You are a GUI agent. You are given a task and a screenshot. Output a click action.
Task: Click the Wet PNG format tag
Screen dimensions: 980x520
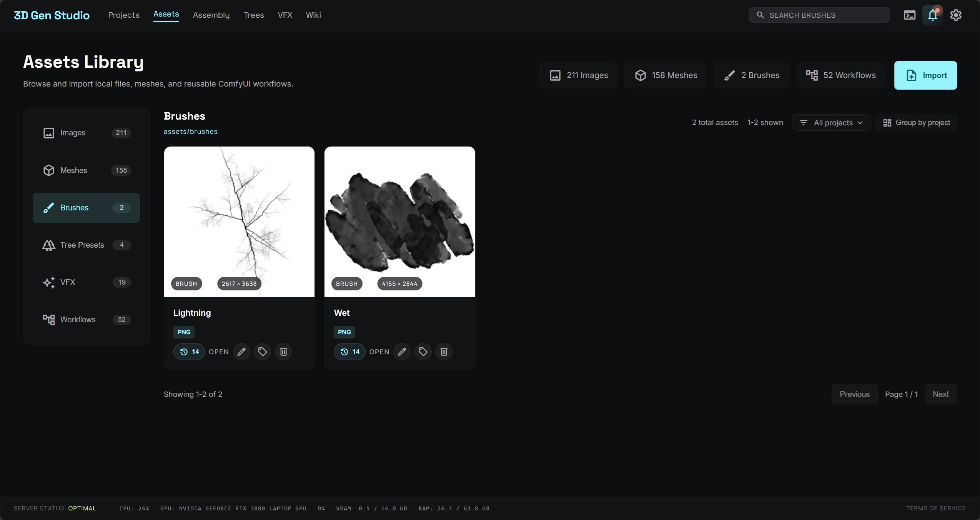coord(344,332)
